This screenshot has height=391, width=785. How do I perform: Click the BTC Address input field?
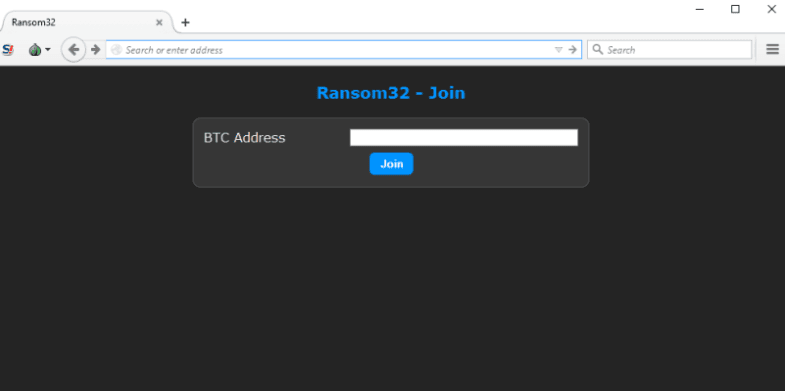point(464,138)
